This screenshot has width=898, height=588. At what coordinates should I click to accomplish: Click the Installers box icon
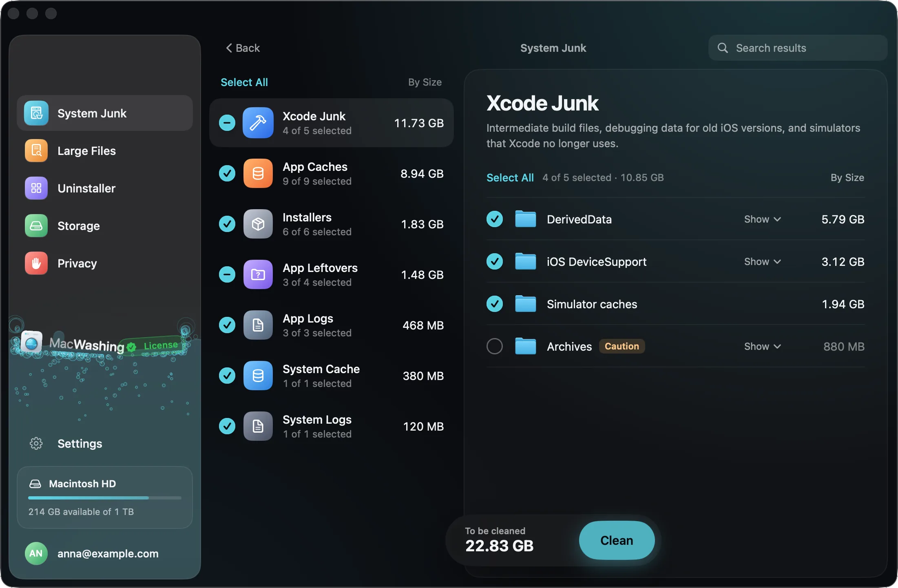(x=258, y=224)
